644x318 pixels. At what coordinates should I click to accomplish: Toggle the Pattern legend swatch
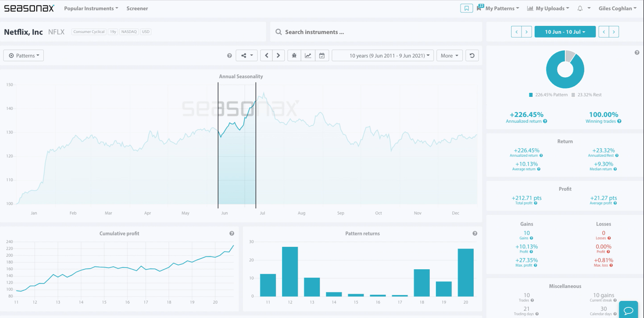point(531,95)
